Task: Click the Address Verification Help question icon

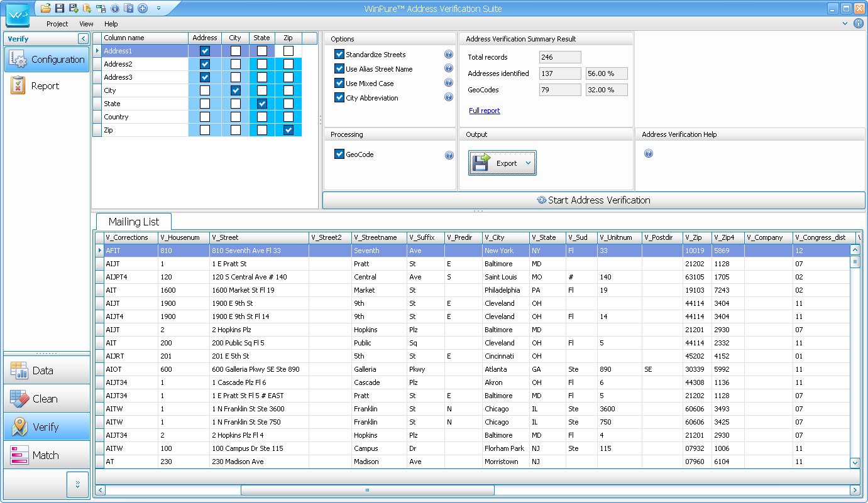Action: click(x=649, y=153)
